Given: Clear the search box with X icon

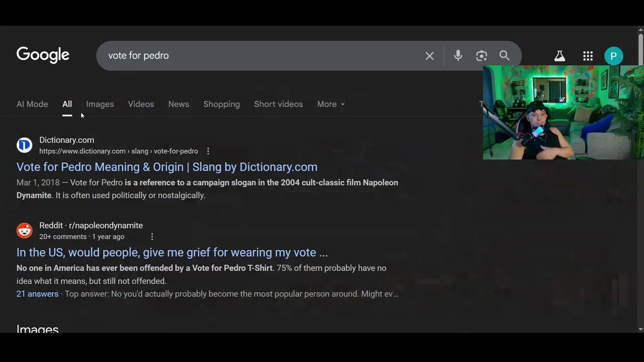Looking at the screenshot, I should click(429, 56).
